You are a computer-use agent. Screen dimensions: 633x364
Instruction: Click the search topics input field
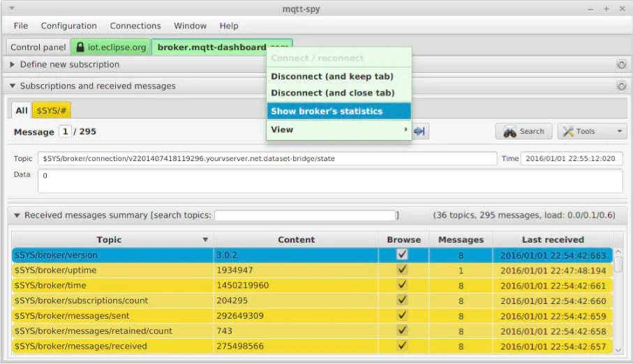(x=305, y=215)
